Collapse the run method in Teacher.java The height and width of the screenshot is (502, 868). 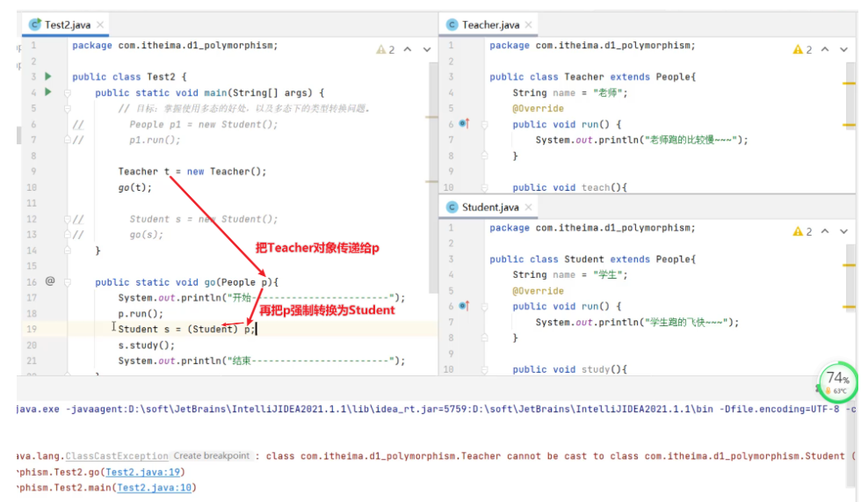484,124
